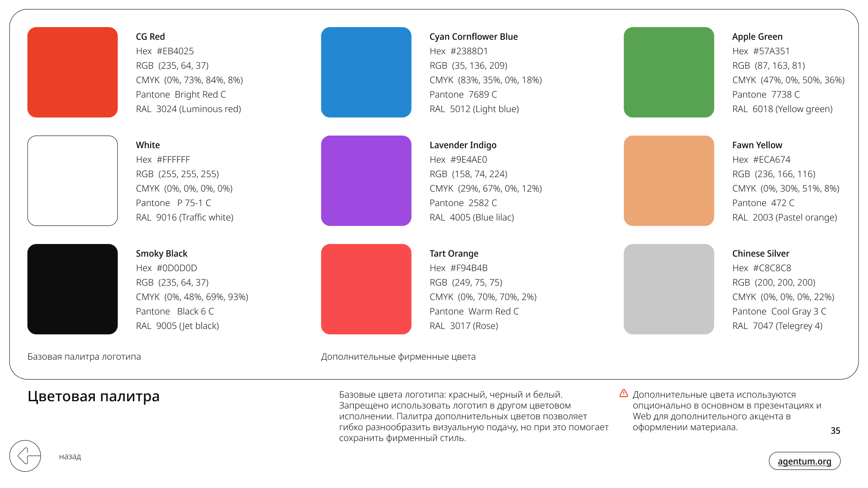
Task: Choose the Apple Green swatch
Action: [x=669, y=72]
